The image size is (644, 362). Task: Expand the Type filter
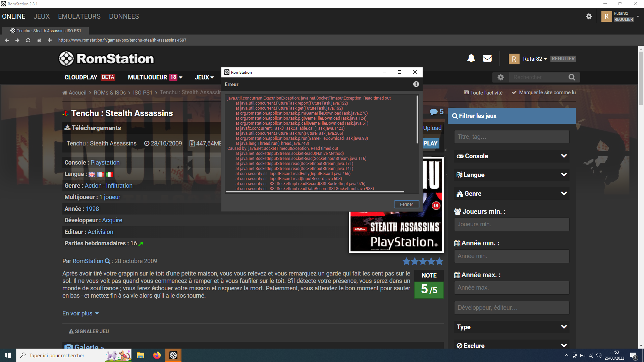tap(512, 327)
